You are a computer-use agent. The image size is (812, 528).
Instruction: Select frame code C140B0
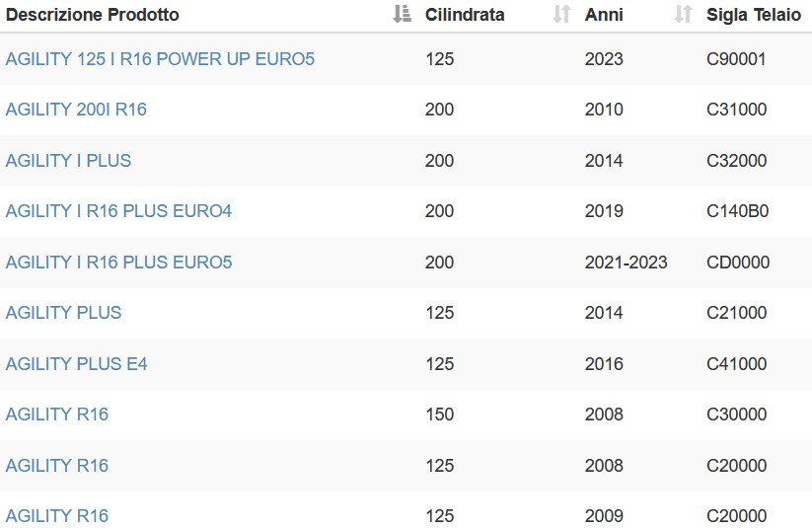737,211
